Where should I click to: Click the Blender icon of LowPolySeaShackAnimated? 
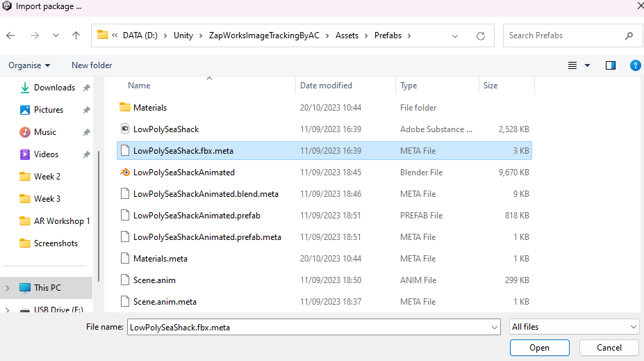(125, 173)
